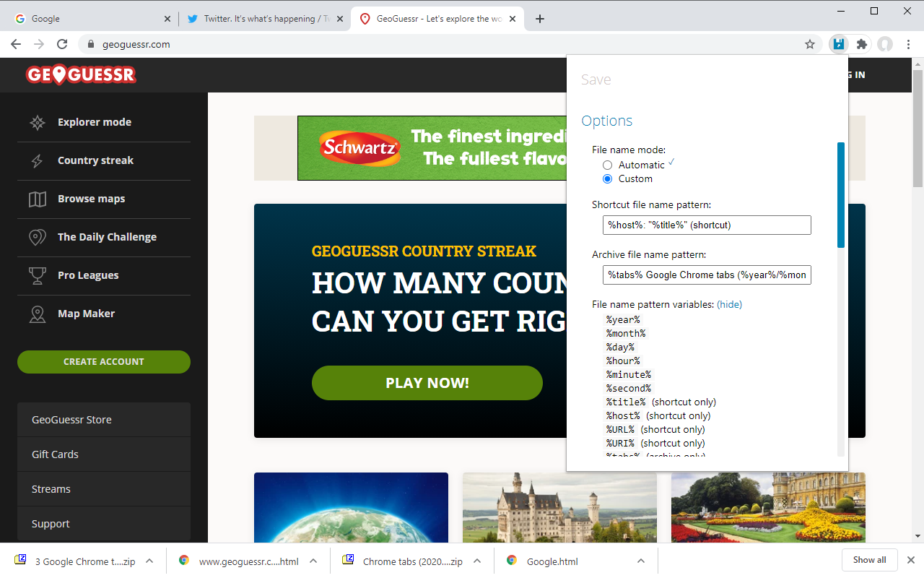The image size is (924, 578).
Task: Open Country streak via the lightning icon
Action: click(36, 160)
